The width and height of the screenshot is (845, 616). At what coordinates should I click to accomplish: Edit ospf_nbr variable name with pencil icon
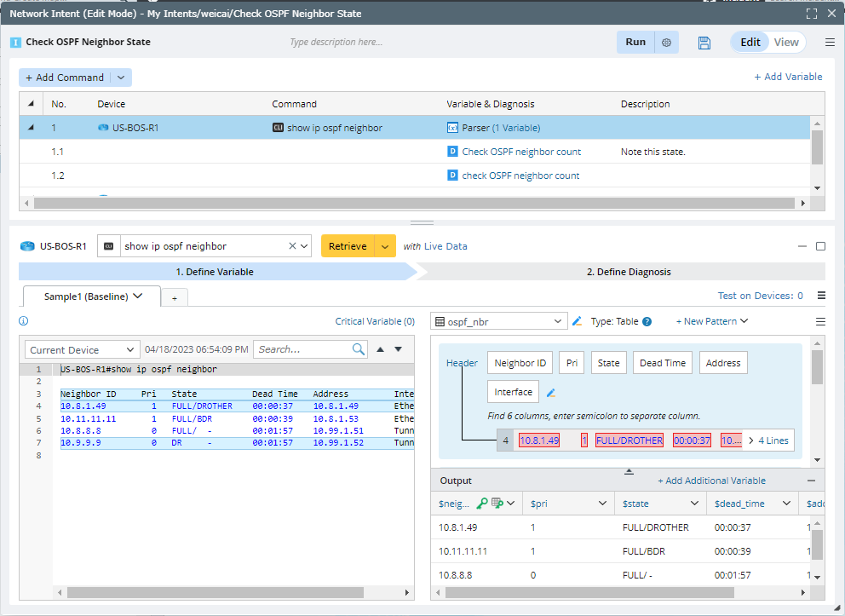(x=577, y=321)
